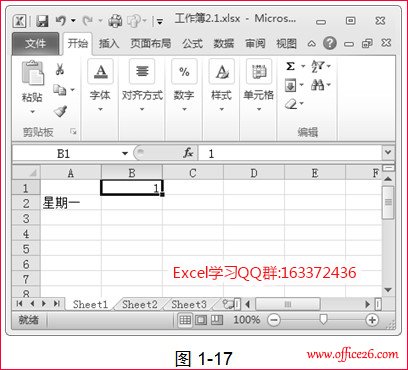Select column D header
This screenshot has width=408, height=370.
coord(254,173)
